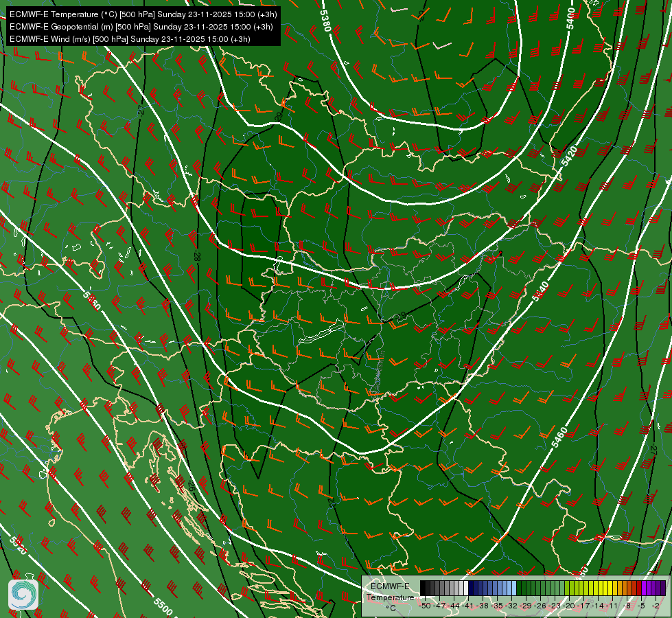
Task: Pick the white legend swatch left of -41 tick
Action: pyautogui.click(x=466, y=588)
